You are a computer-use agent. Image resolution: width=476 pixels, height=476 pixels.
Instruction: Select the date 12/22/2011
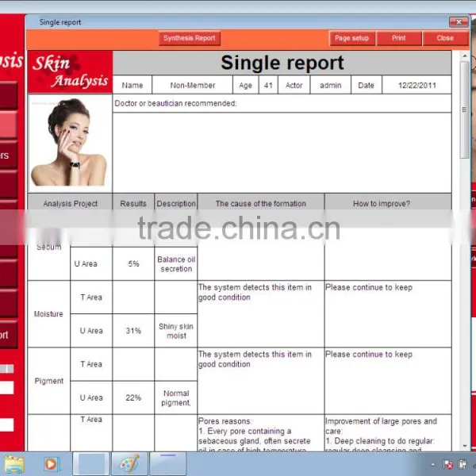[416, 86]
